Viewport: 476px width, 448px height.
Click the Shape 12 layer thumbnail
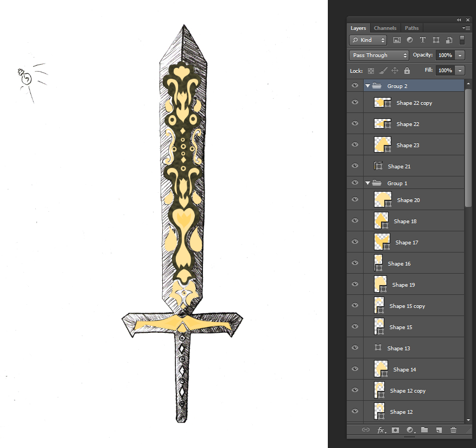(379, 411)
